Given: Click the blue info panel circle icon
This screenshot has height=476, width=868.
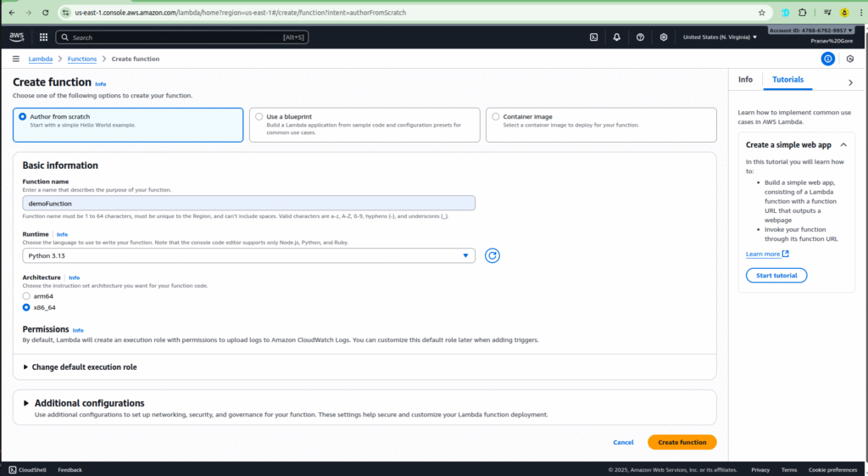Looking at the screenshot, I should [827, 59].
